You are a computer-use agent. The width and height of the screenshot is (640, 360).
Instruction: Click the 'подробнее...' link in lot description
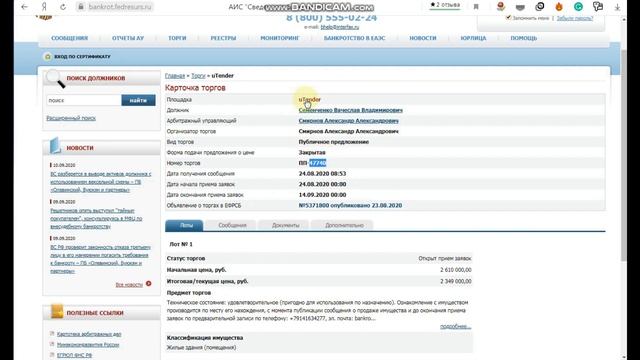click(x=456, y=327)
